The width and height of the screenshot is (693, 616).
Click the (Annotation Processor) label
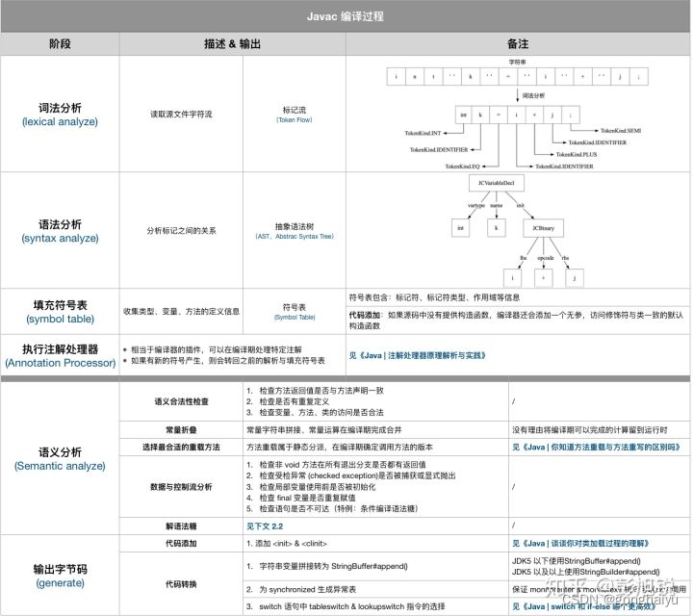pos(60,363)
